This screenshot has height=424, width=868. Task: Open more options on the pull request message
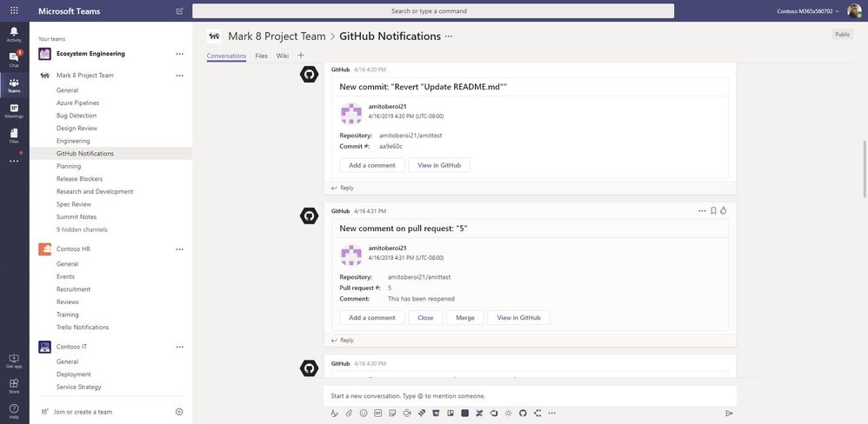(x=702, y=210)
